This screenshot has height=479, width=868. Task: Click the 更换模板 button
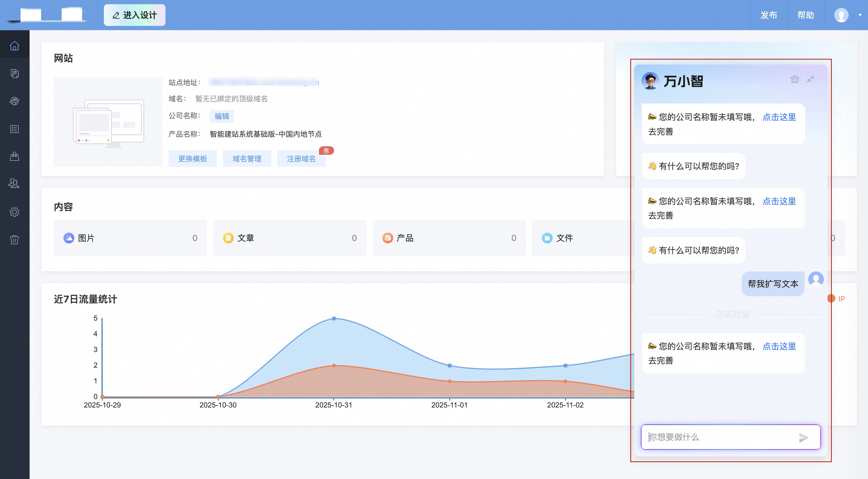tap(192, 159)
